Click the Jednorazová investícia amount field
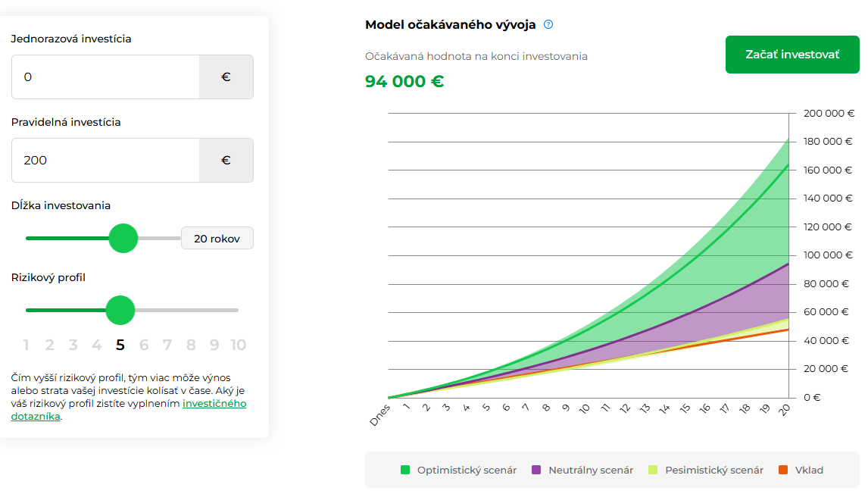 click(105, 77)
